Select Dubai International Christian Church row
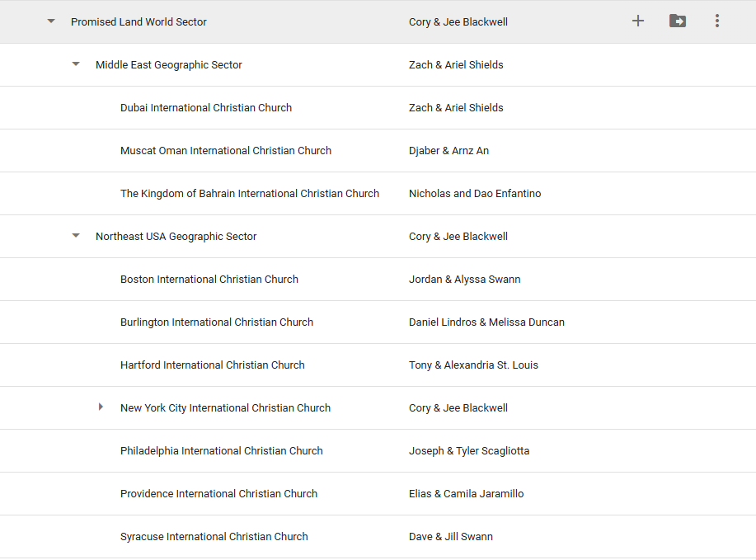 (206, 108)
